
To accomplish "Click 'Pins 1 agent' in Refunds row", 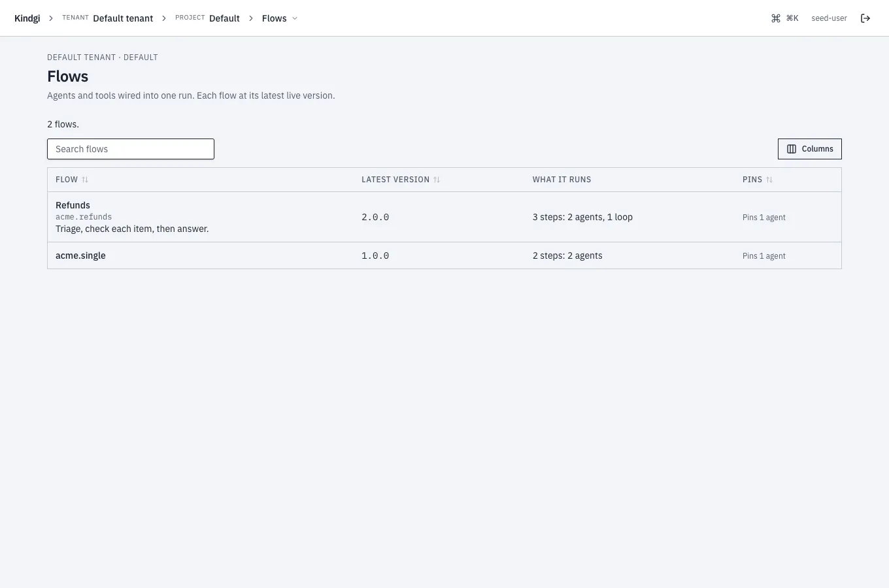I will coord(764,218).
